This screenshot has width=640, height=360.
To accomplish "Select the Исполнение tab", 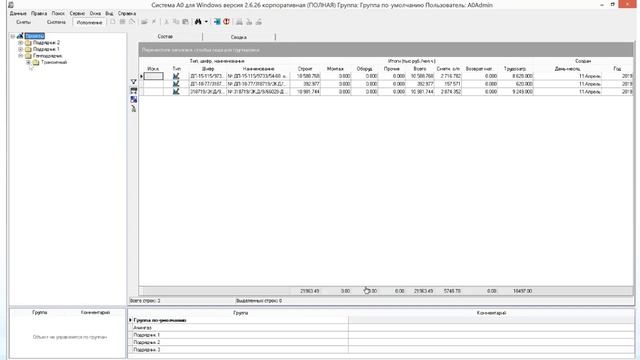I will pyautogui.click(x=89, y=22).
